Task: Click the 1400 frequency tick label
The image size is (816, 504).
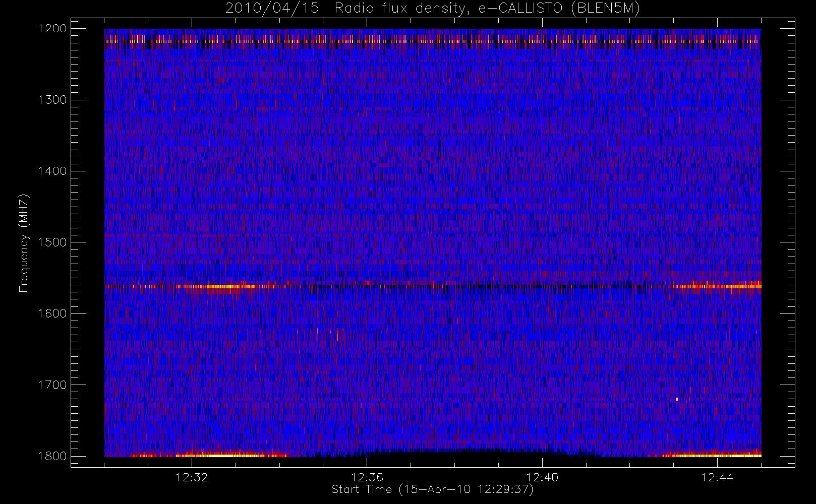Action: tap(52, 171)
